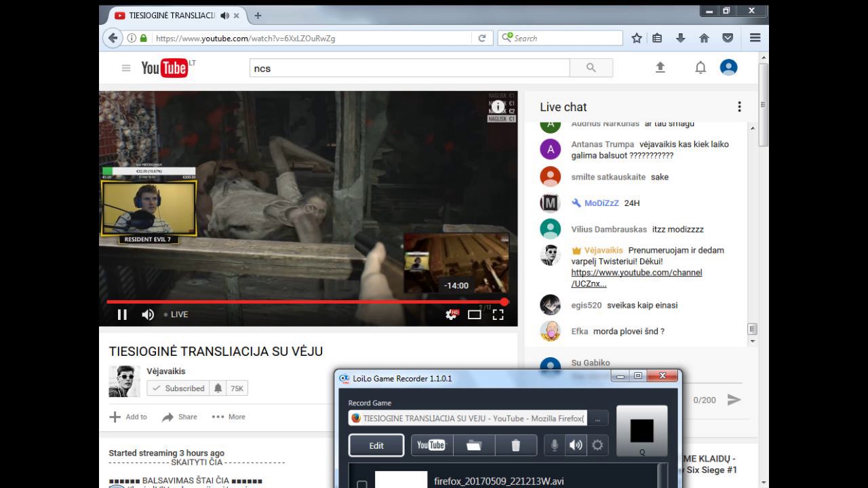Screen dimensions: 868x488
Task: Close the TIESIOGINĖ TRANSLIACIJA tab
Action: (237, 16)
